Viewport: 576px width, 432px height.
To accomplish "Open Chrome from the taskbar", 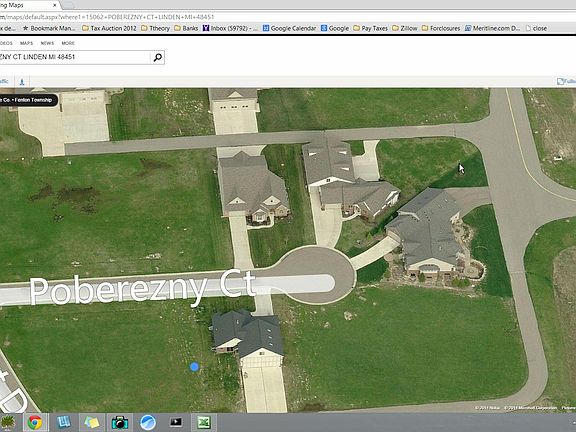I will 35,423.
